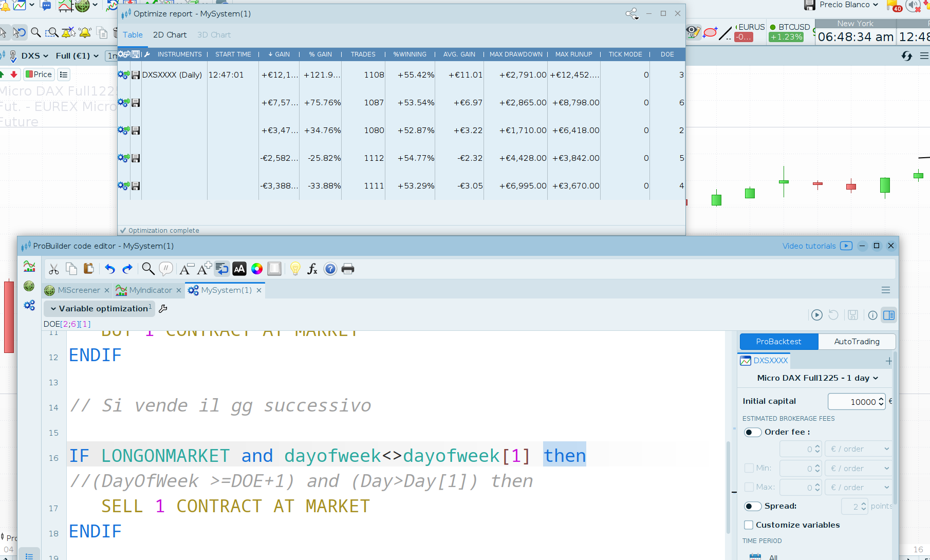Switch to the MyIndicator editor tab
This screenshot has height=560, width=930.
click(150, 290)
